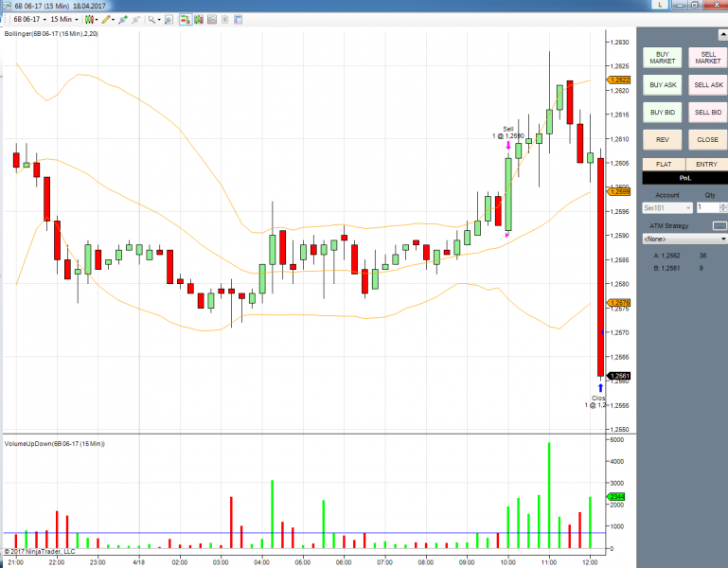This screenshot has height=568, width=728.
Task: Click the scroll-up arrow atop Chart Trader
Action: [723, 35]
